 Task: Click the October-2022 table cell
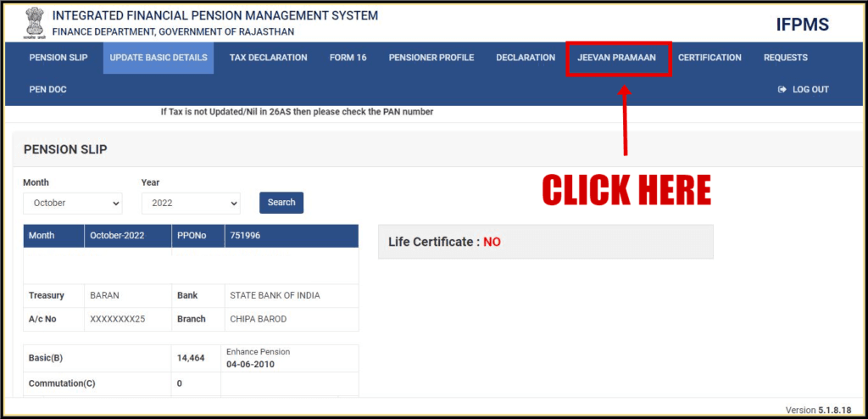point(128,236)
